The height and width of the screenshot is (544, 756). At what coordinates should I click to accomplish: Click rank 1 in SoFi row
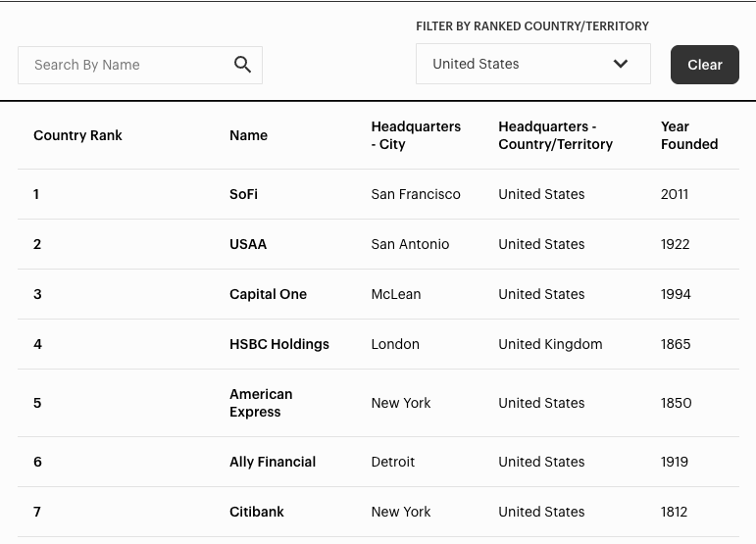pos(36,194)
